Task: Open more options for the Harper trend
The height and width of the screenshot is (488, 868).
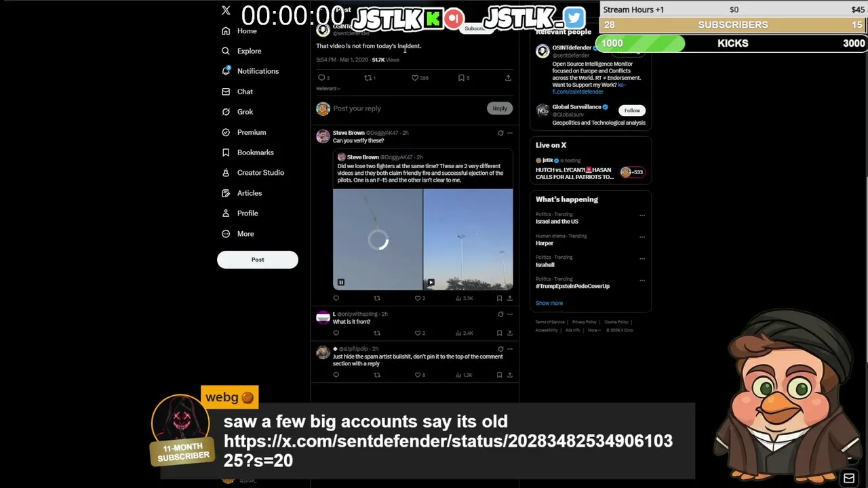Action: click(642, 237)
